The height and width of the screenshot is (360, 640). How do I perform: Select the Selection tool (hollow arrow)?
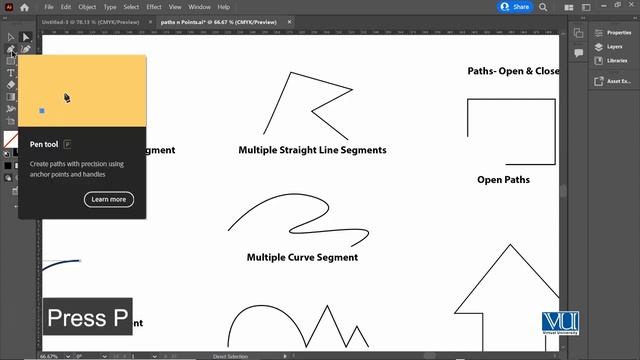(x=11, y=38)
